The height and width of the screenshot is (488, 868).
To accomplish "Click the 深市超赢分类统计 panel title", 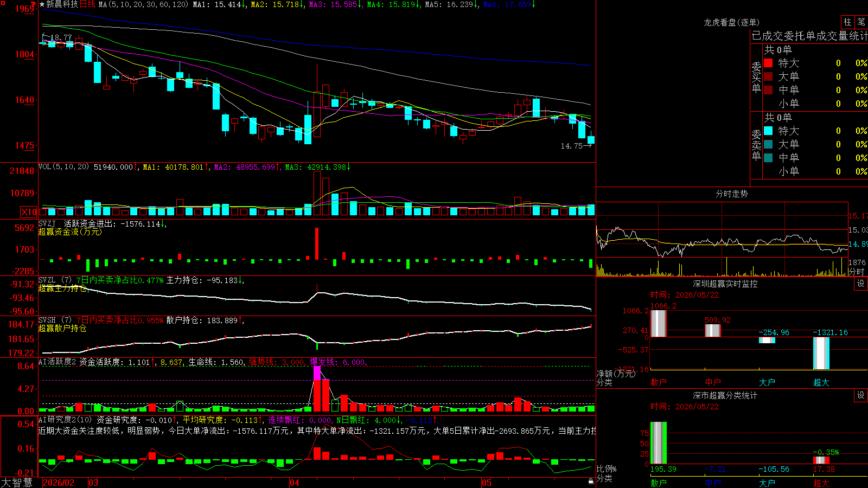I will (725, 395).
